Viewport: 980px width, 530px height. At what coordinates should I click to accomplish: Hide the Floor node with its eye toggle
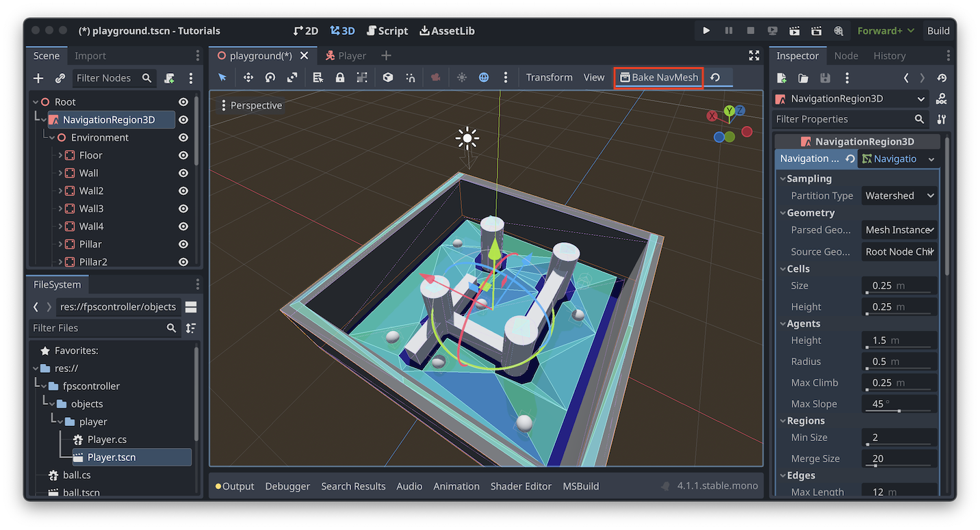pos(183,155)
